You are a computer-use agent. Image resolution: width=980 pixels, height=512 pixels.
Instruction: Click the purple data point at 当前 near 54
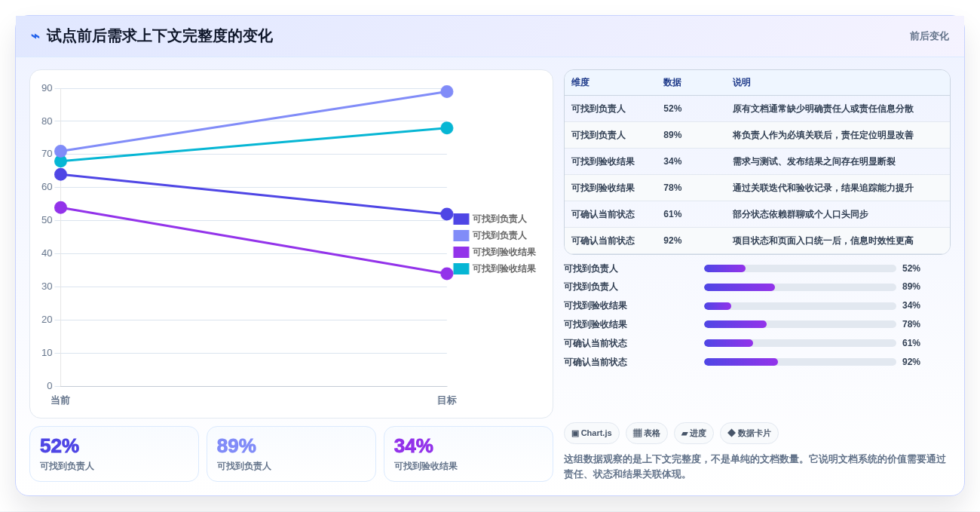click(61, 207)
